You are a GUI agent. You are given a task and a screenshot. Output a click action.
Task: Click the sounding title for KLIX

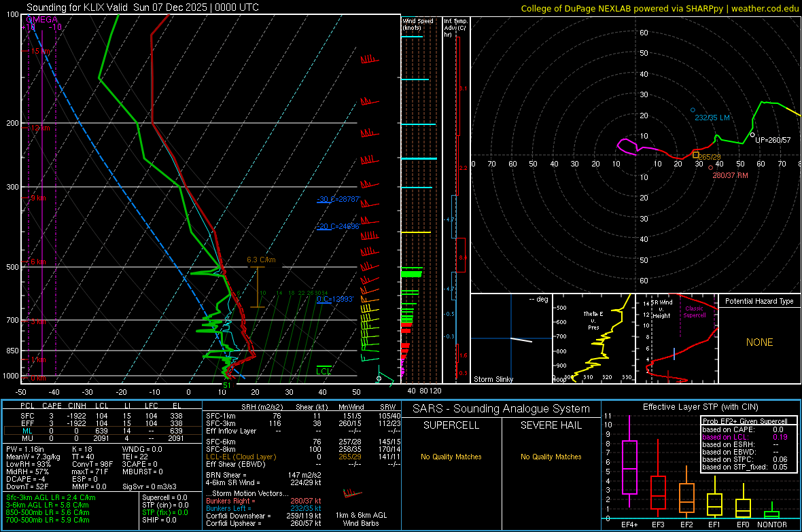(143, 7)
